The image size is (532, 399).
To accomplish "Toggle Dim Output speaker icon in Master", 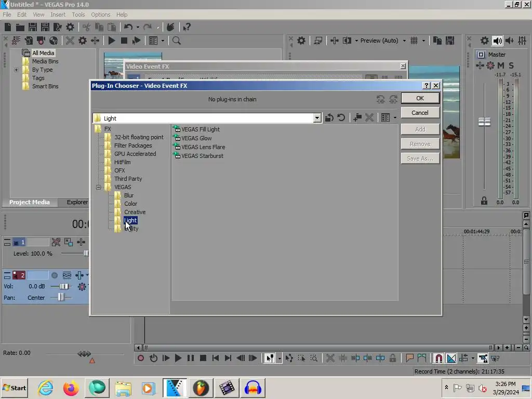I will [510, 41].
